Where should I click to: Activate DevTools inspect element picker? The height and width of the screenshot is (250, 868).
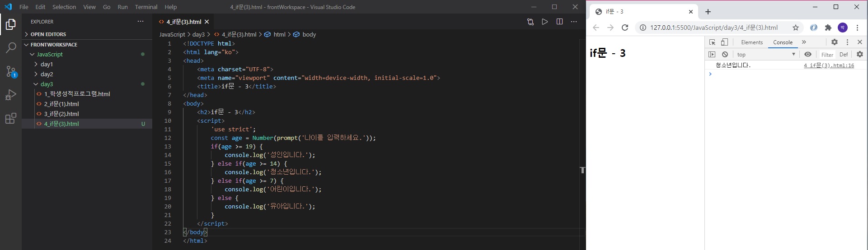coord(713,42)
